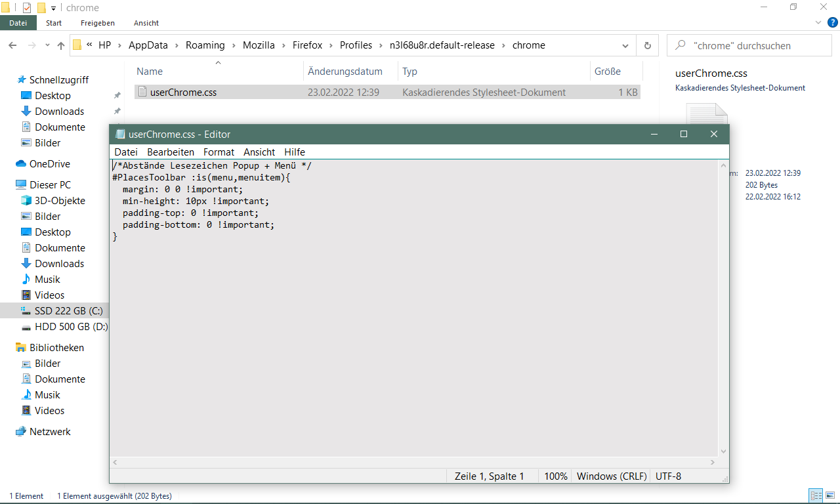
Task: Switch to large icons view toggle
Action: (830, 496)
